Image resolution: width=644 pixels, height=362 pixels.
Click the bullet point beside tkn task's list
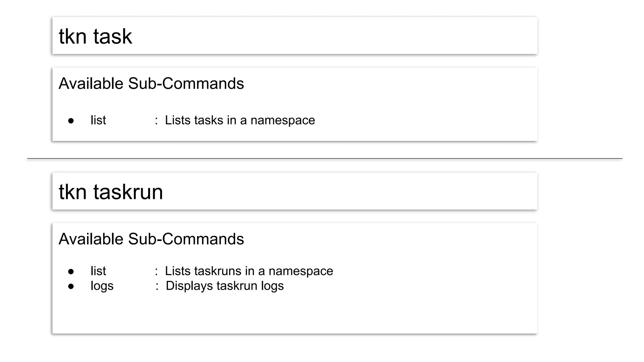(x=71, y=121)
